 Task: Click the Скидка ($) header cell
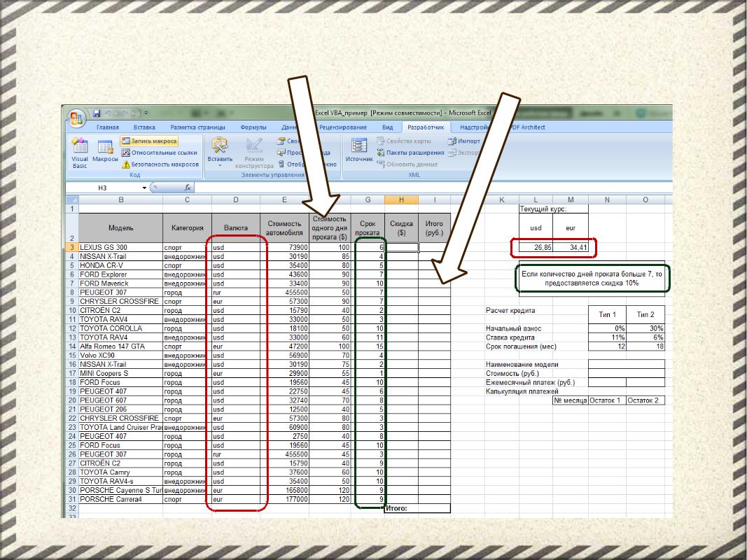pyautogui.click(x=401, y=228)
